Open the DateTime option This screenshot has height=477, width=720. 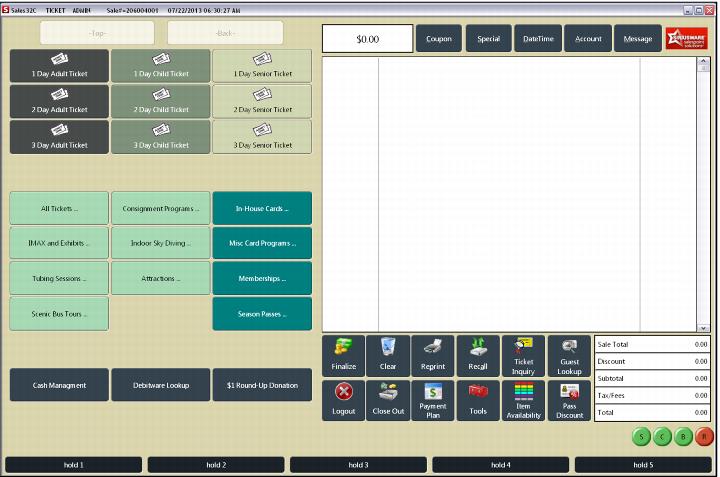pyautogui.click(x=538, y=39)
